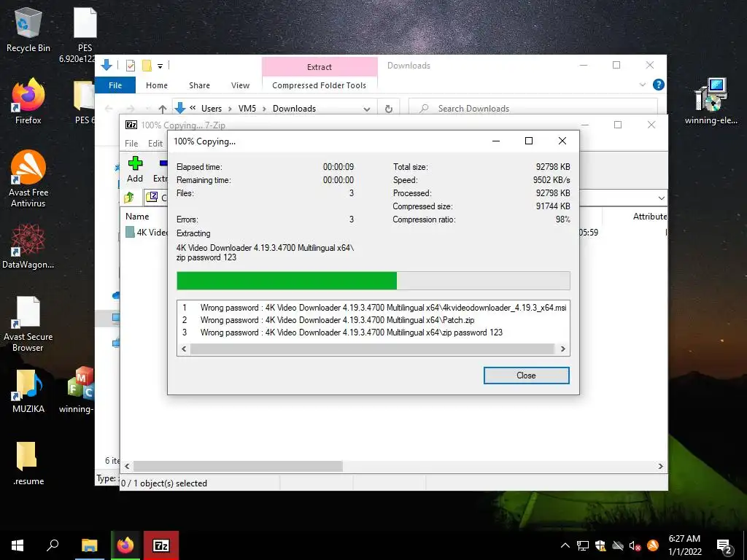Click the network tray icon
The width and height of the screenshot is (747, 560).
coord(583,545)
